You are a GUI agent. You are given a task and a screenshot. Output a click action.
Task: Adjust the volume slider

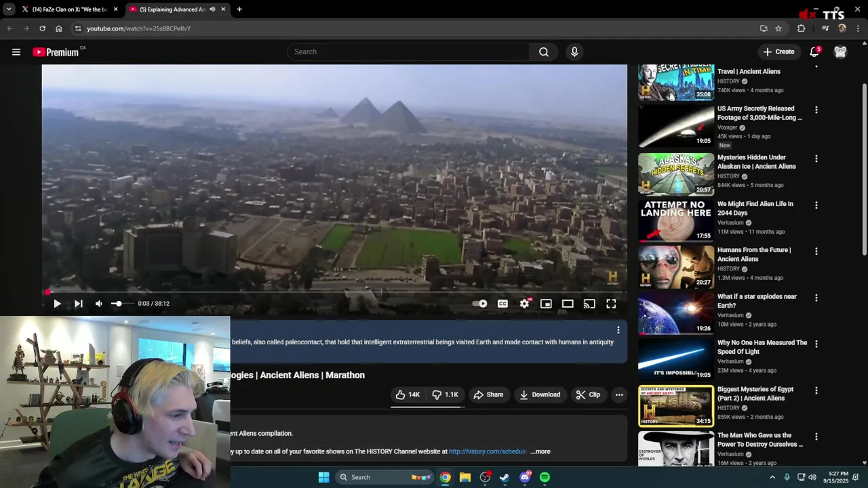click(x=122, y=304)
